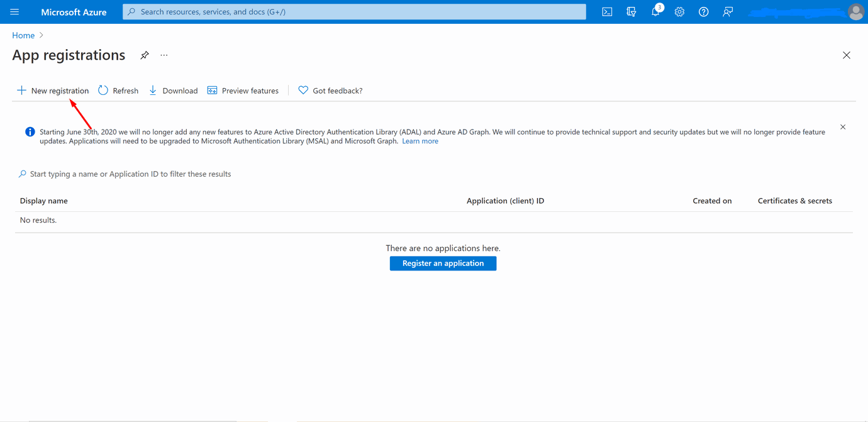Pin App registrations to dashboard
The width and height of the screenshot is (868, 422).
(145, 55)
